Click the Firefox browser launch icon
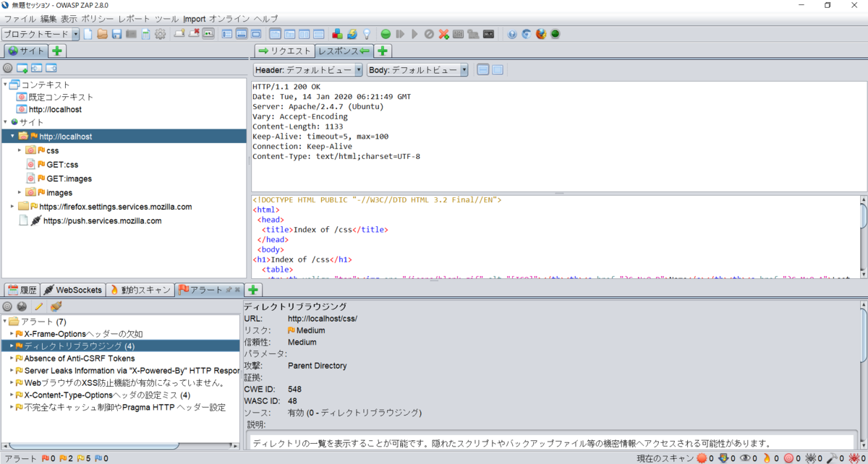 point(541,34)
